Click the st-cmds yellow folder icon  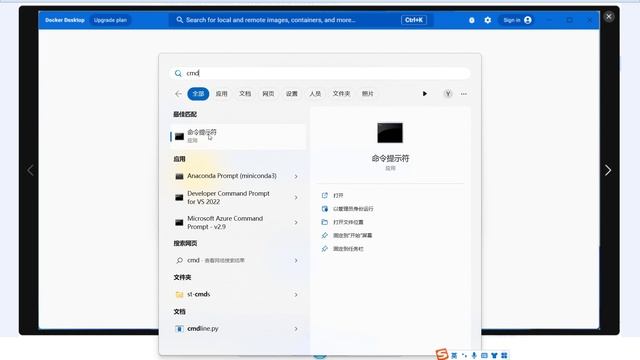pos(179,295)
